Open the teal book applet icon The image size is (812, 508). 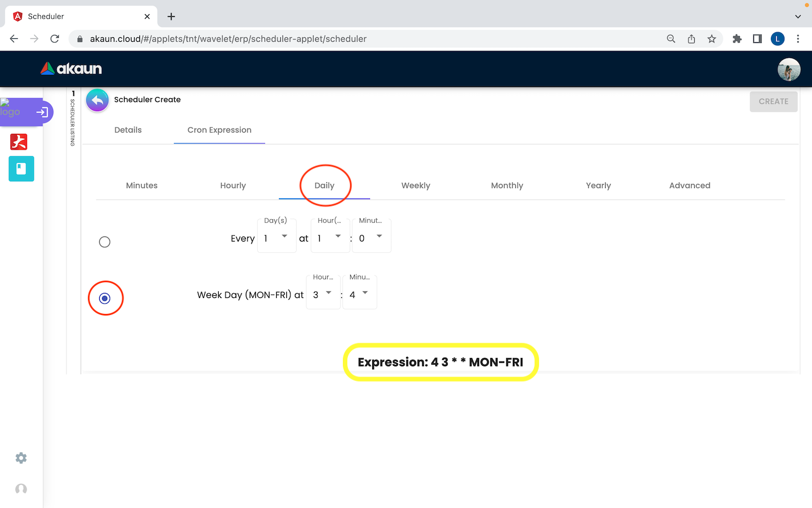[x=21, y=169]
